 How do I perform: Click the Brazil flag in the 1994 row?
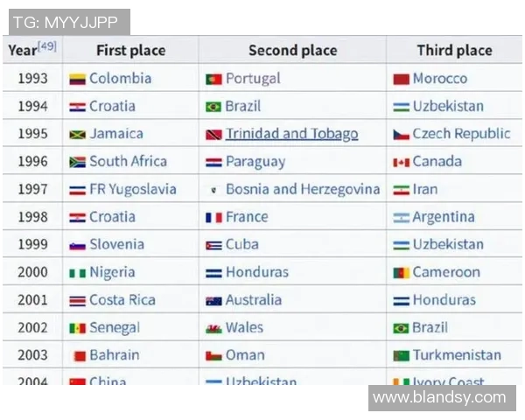coord(213,107)
